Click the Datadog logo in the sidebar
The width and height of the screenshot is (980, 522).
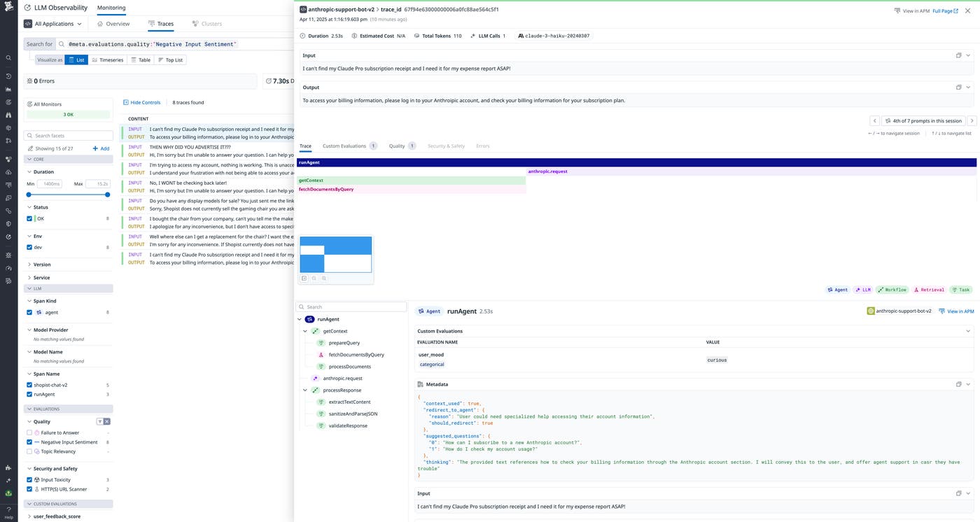point(8,8)
